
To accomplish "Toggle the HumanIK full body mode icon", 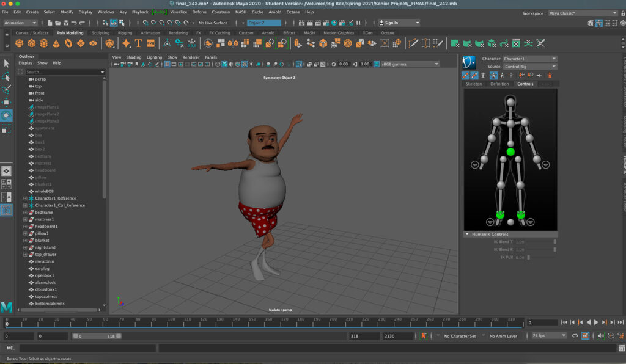I will click(494, 75).
